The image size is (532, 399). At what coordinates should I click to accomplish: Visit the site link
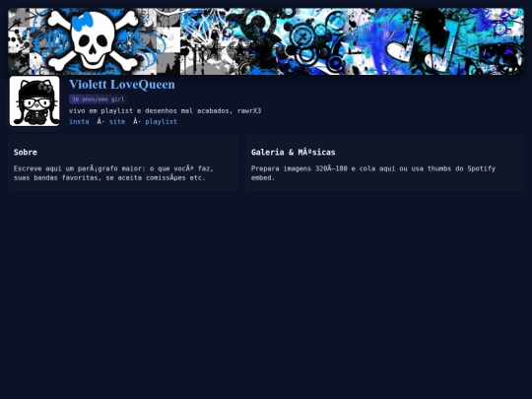[117, 121]
